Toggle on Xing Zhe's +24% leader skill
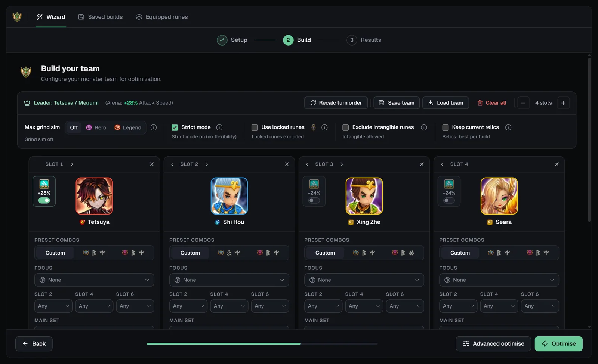Image resolution: width=598 pixels, height=364 pixels. point(314,200)
